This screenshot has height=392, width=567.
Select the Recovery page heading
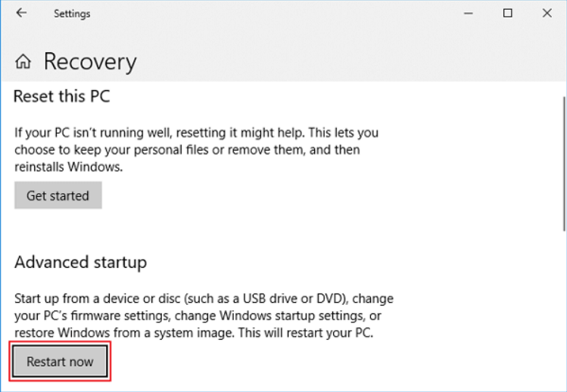[x=90, y=62]
